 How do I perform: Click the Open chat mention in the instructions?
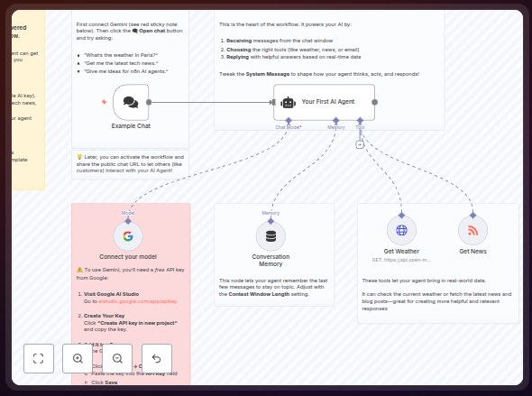tap(150, 31)
